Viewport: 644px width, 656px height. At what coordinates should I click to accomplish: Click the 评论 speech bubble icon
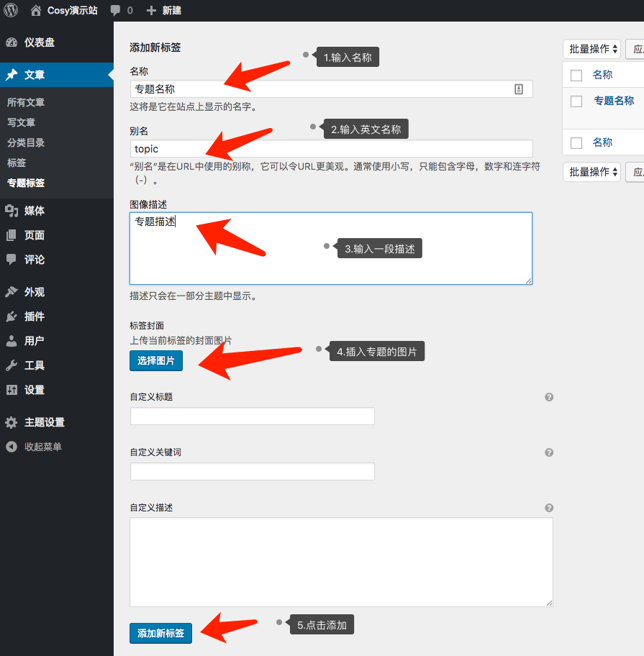click(12, 260)
